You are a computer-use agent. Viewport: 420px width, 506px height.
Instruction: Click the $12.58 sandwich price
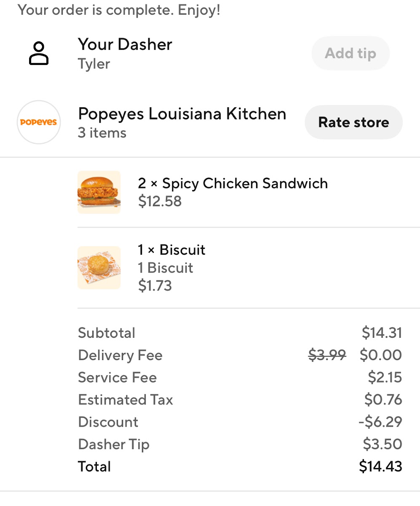click(160, 201)
